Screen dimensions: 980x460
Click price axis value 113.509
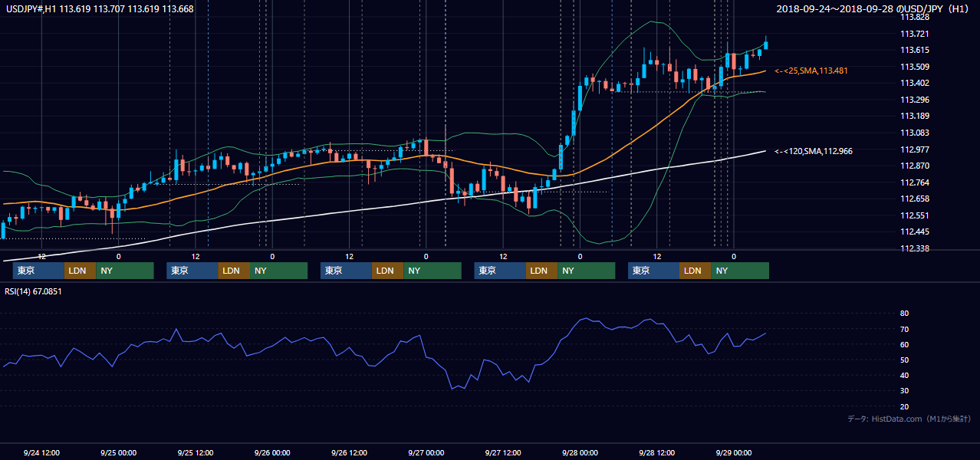(x=914, y=67)
